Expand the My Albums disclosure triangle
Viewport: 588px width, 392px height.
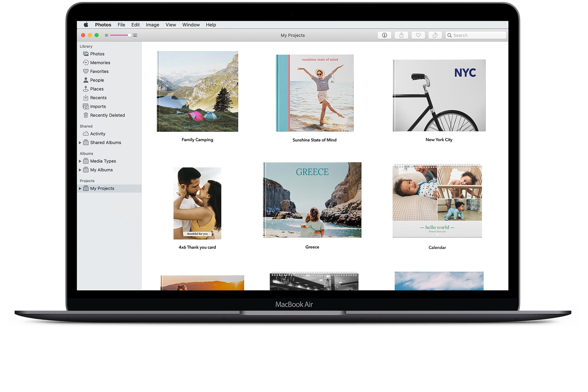tap(80, 170)
